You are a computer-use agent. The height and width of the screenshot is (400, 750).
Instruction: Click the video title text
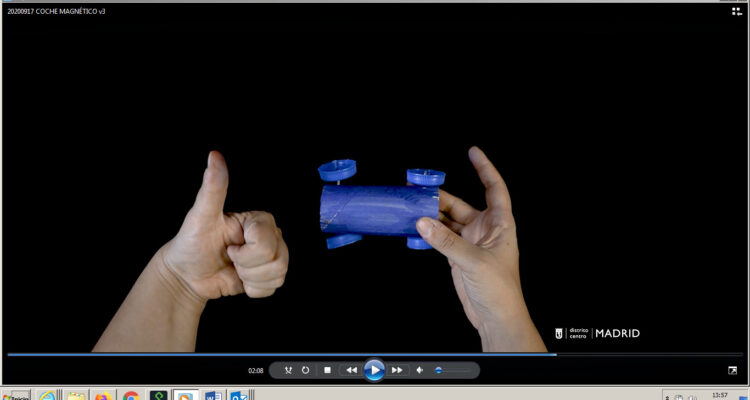coord(56,11)
